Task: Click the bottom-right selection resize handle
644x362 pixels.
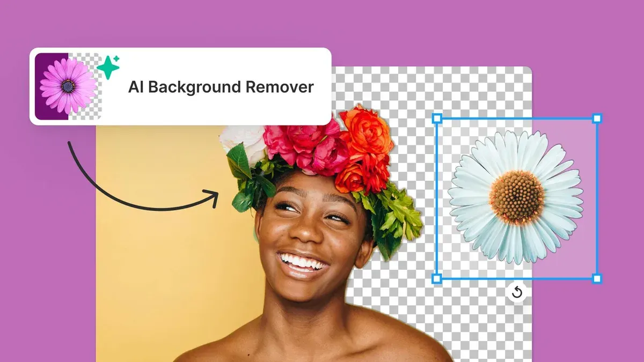Action: [597, 278]
